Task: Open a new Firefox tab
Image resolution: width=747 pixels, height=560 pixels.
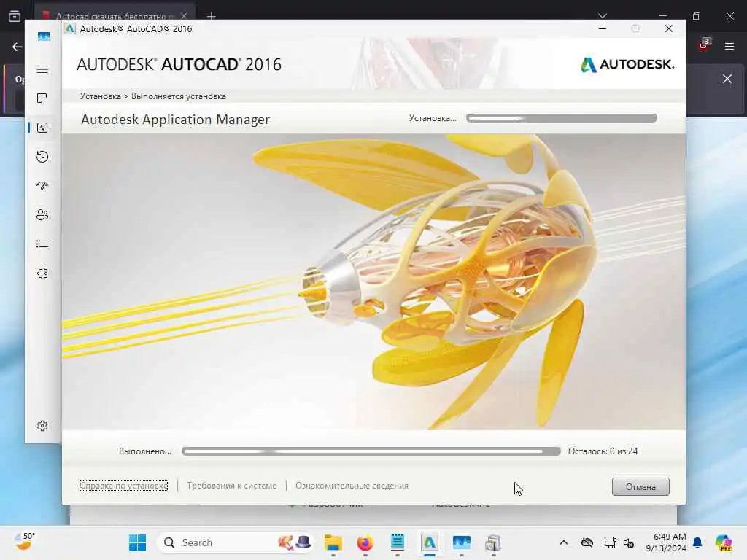Action: pyautogui.click(x=212, y=16)
